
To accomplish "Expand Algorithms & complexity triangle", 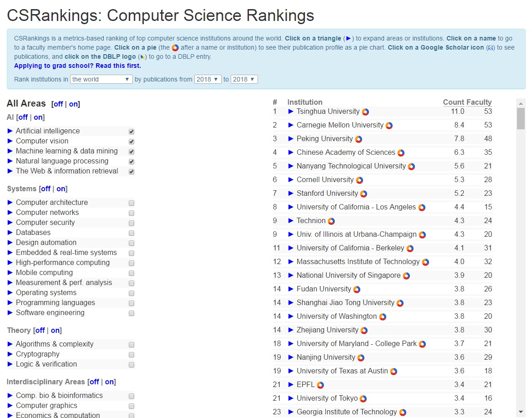I will point(10,344).
